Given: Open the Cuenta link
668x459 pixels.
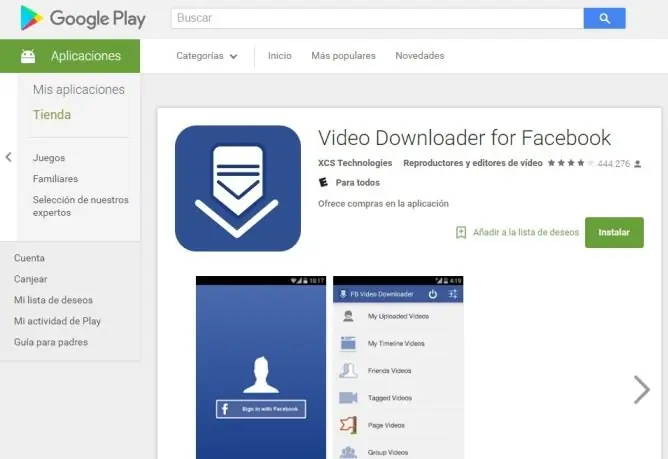Looking at the screenshot, I should pos(29,258).
